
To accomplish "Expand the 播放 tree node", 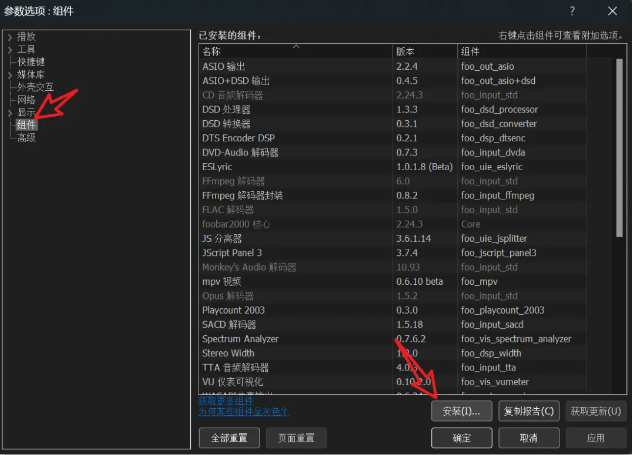I will coord(10,37).
